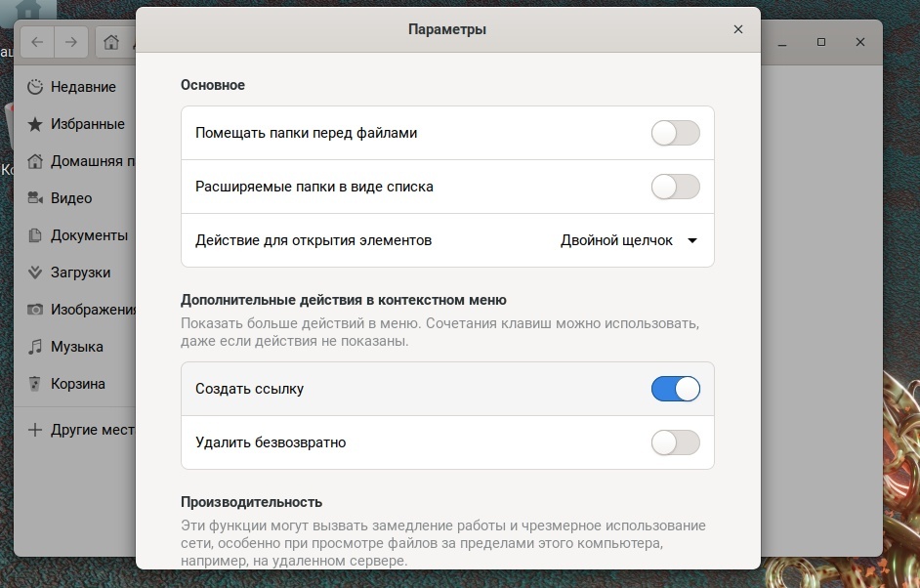The width and height of the screenshot is (920, 588).
Task: Open the 'Двойной щелчок' dropdown
Action: pyautogui.click(x=627, y=240)
